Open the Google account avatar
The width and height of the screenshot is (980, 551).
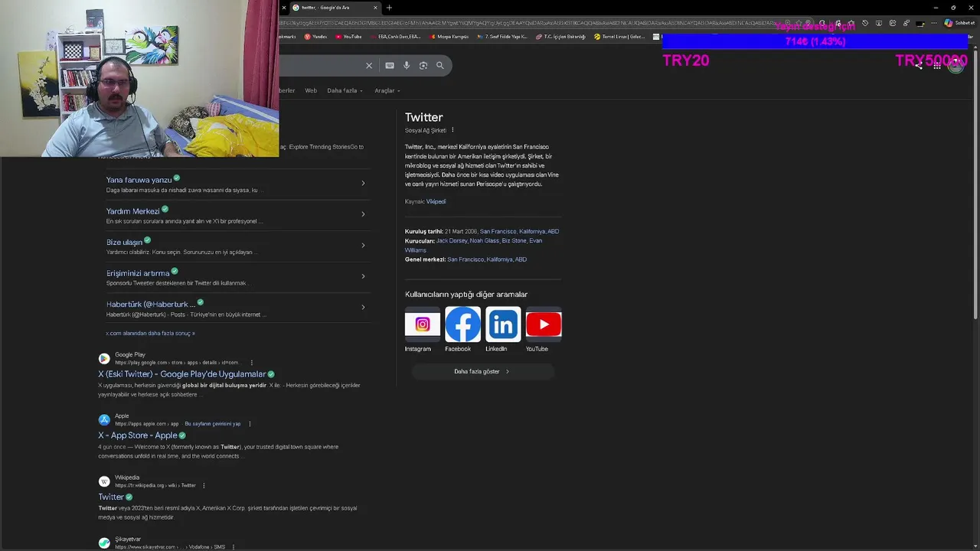(956, 66)
